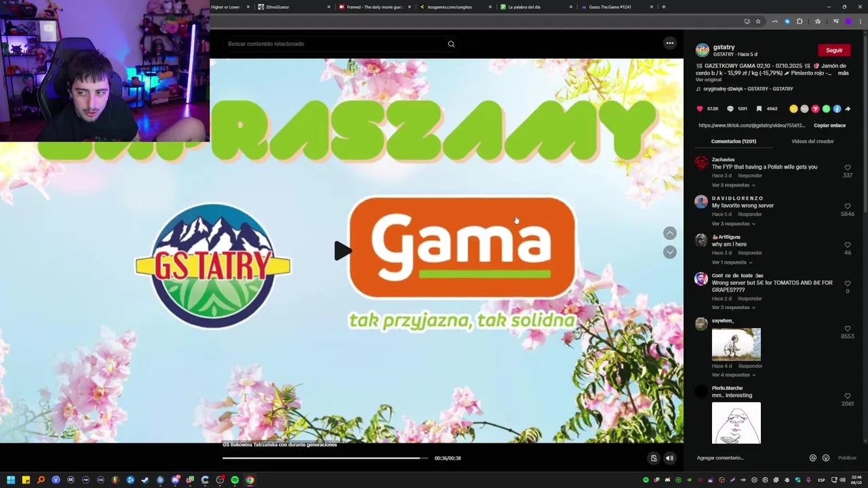Click the search magnifier icon

pos(451,44)
